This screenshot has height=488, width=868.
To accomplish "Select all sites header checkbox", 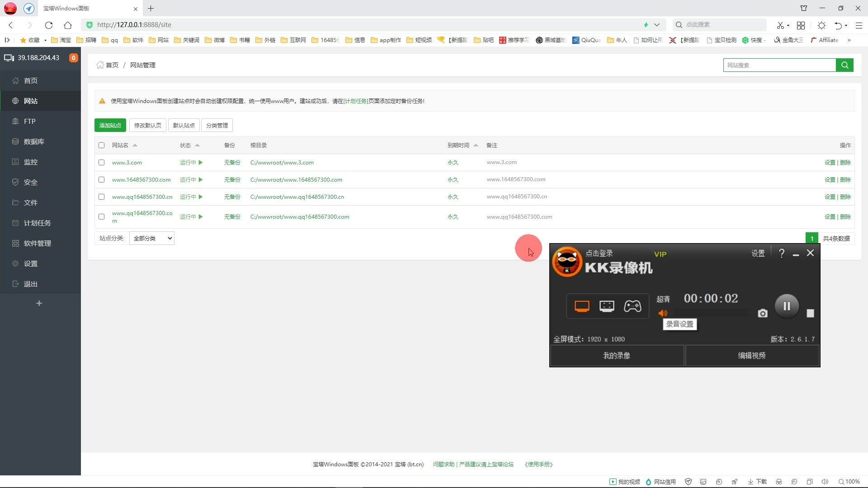I will point(101,145).
